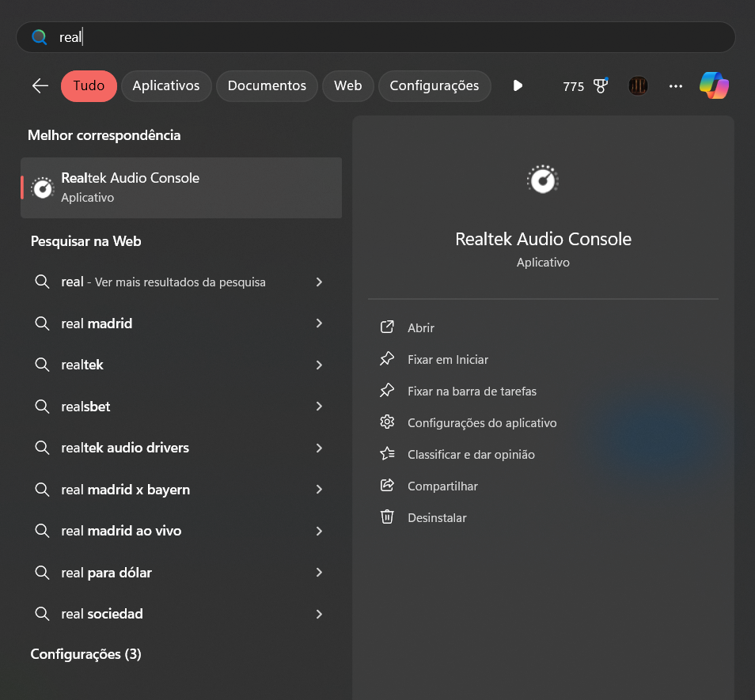The width and height of the screenshot is (755, 700).
Task: Expand the 'realtek' suggestion chevron
Action: pos(319,365)
